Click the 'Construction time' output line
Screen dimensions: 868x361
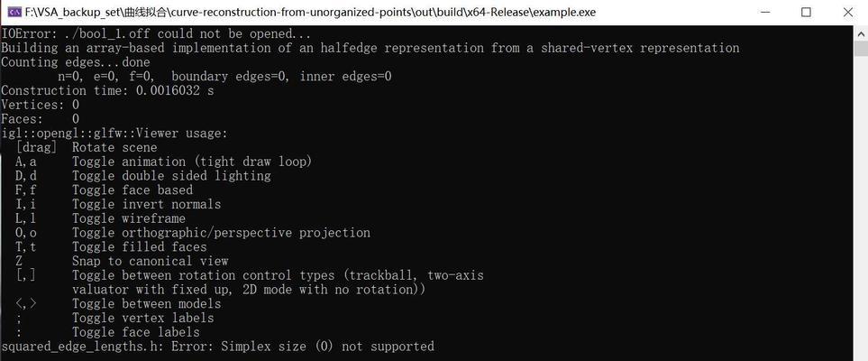pyautogui.click(x=107, y=90)
